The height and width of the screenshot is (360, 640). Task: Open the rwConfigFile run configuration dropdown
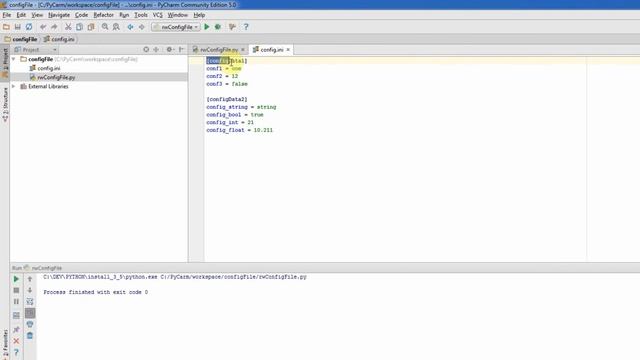pyautogui.click(x=176, y=27)
